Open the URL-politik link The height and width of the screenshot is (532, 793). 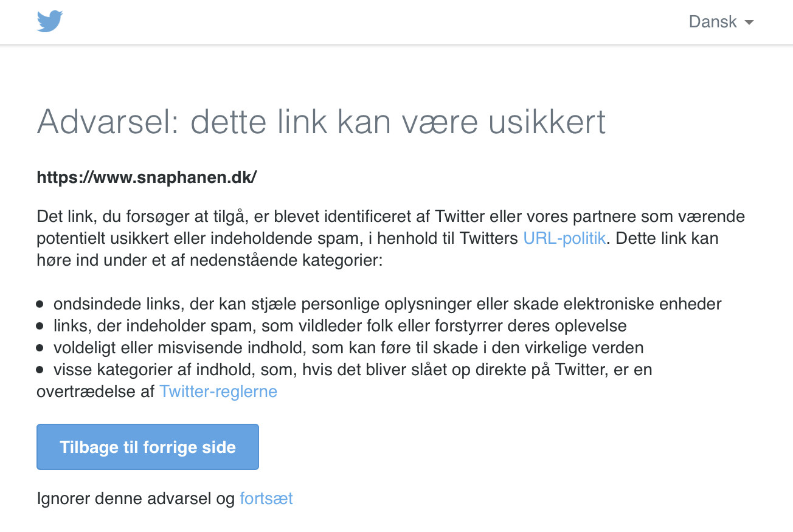coord(564,238)
